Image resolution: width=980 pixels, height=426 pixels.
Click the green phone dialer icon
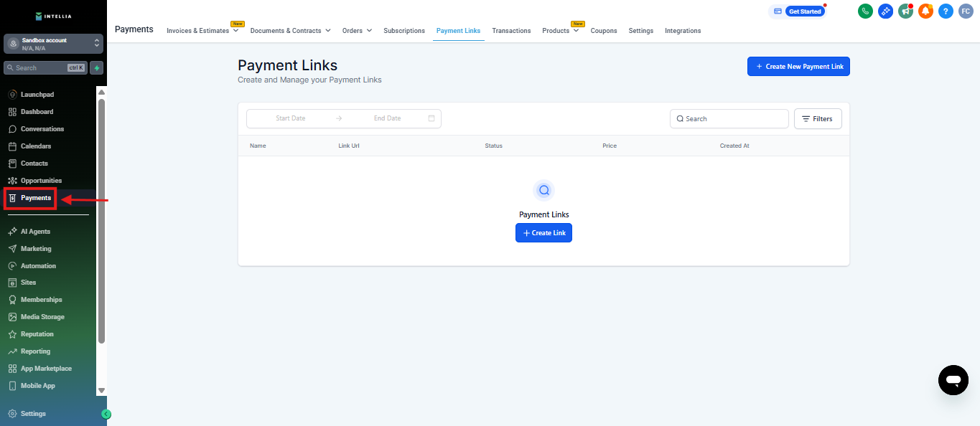point(865,11)
